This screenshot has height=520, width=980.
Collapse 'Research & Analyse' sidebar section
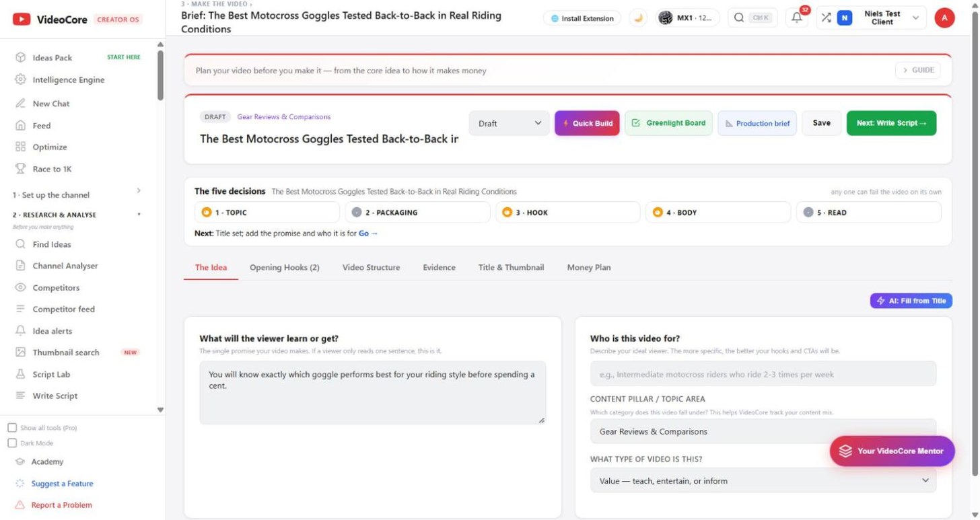pos(78,215)
